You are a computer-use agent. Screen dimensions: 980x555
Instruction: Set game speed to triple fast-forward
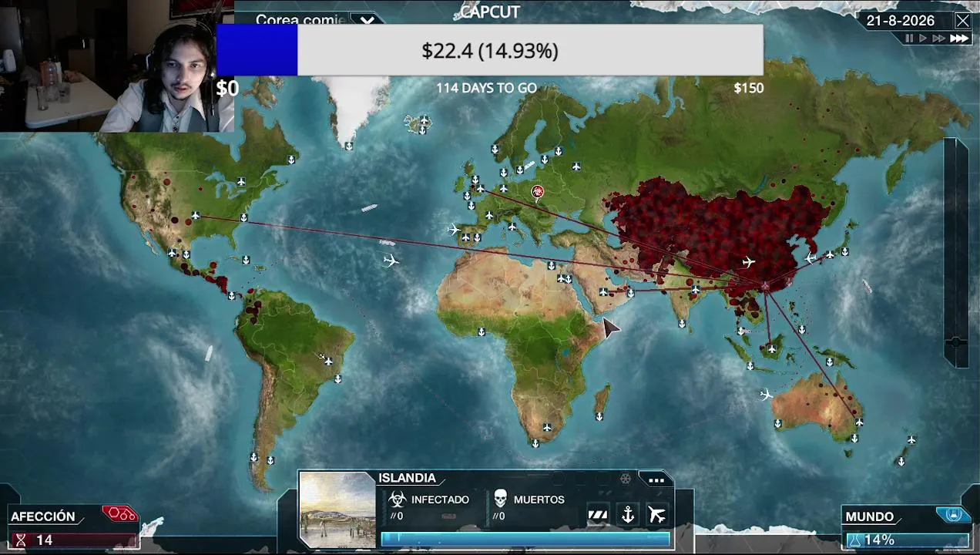click(x=959, y=39)
